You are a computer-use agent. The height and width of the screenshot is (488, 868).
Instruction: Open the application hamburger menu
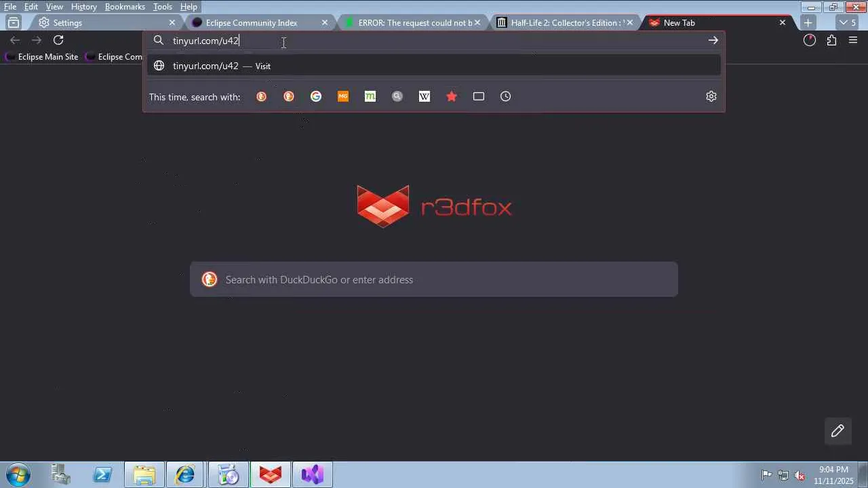click(853, 41)
